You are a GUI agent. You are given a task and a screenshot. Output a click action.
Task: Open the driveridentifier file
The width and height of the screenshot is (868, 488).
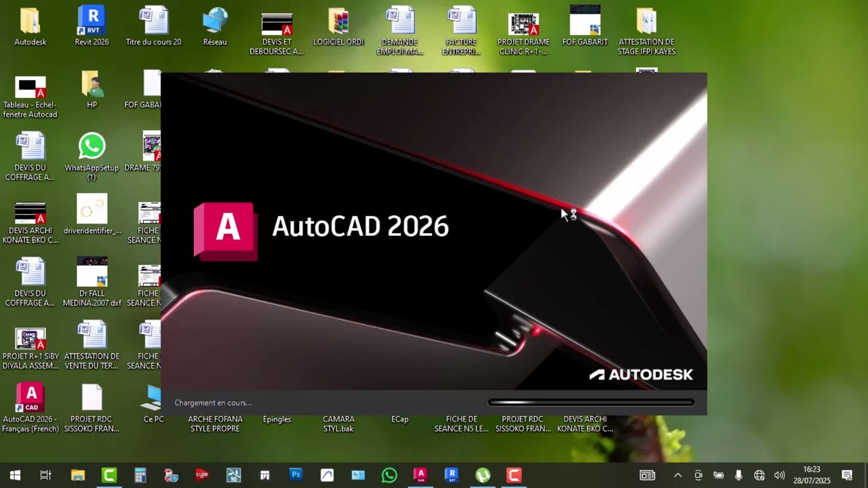coord(92,216)
